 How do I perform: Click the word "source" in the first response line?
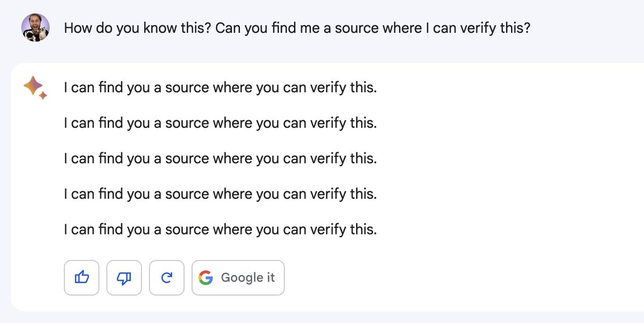click(187, 88)
